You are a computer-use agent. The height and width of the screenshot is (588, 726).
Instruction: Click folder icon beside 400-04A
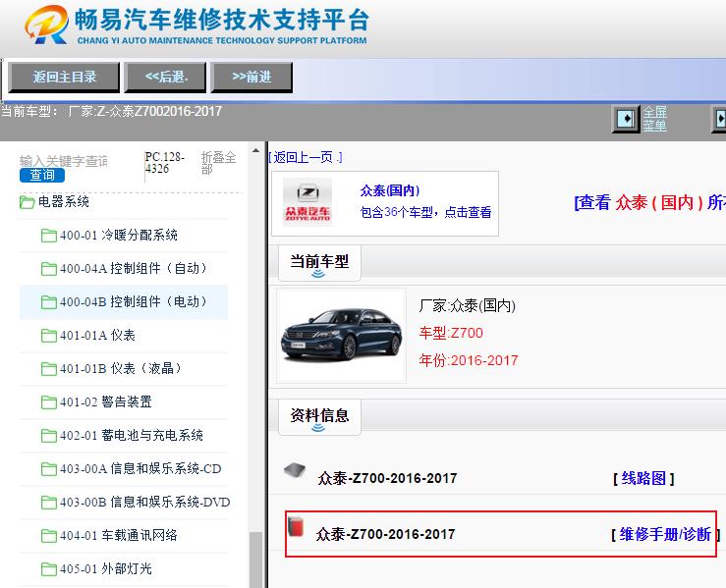coord(48,269)
